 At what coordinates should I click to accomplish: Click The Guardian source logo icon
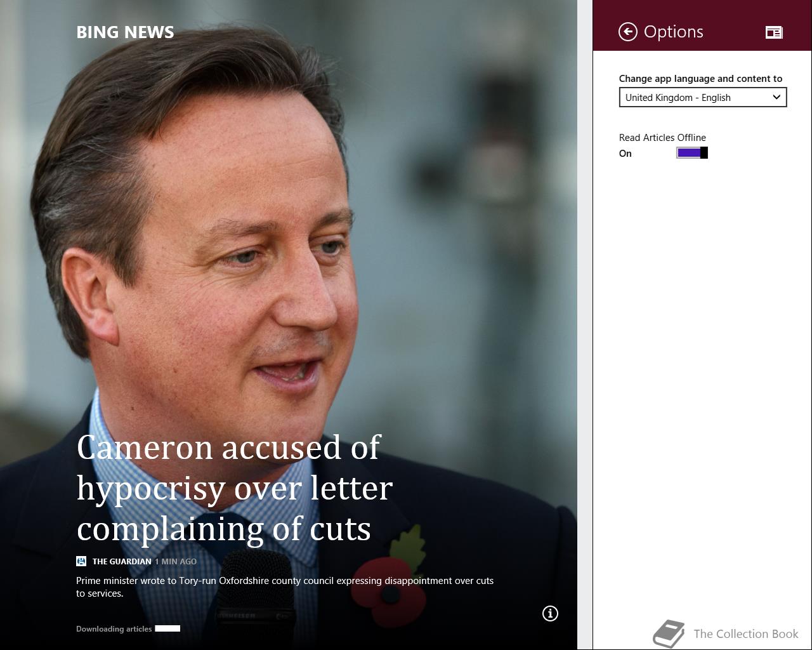pos(81,561)
